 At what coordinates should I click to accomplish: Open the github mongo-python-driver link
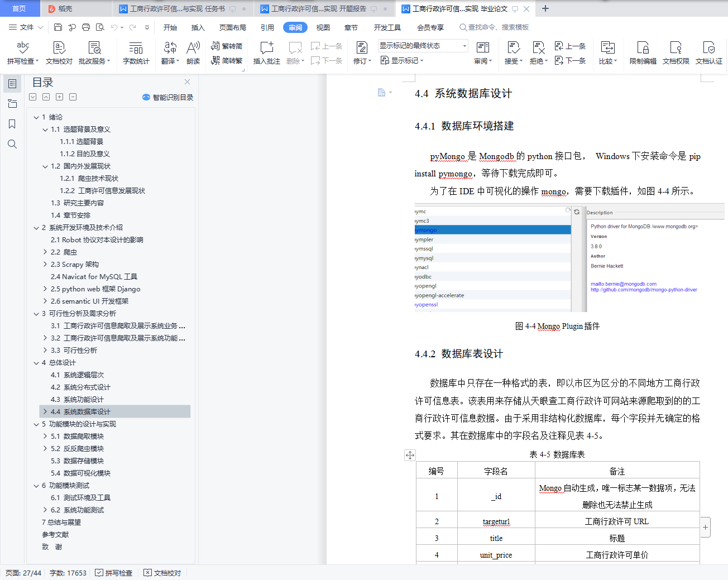pyautogui.click(x=644, y=290)
